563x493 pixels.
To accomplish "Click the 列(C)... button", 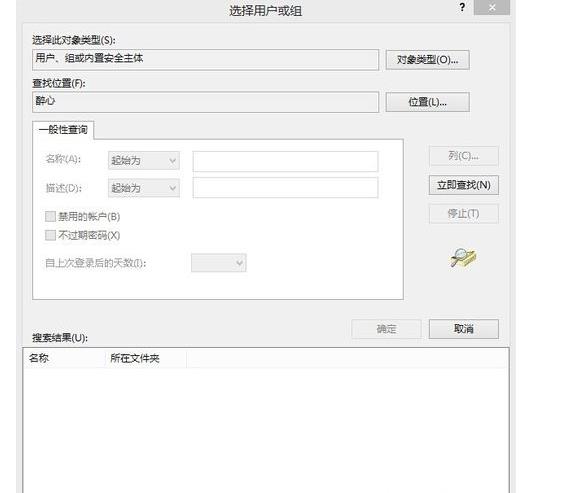I will point(464,156).
